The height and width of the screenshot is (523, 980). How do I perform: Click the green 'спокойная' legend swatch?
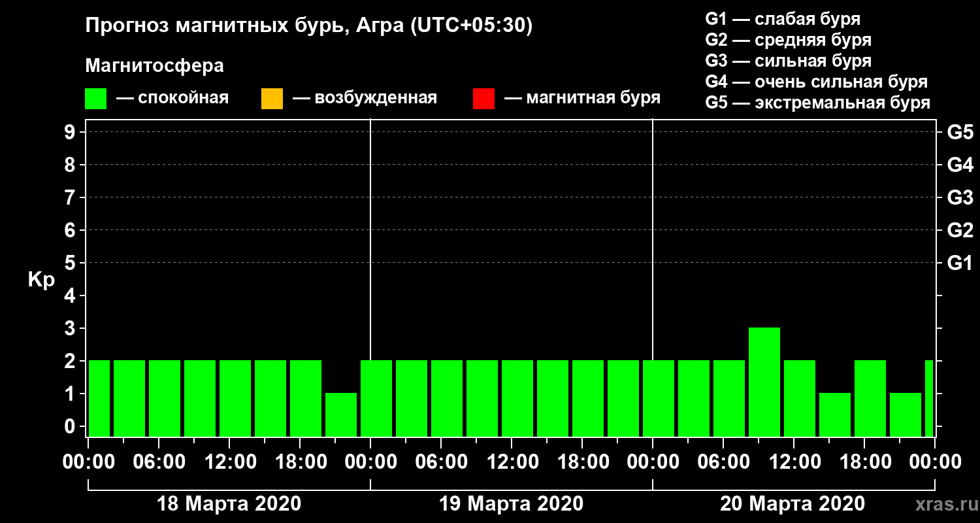click(95, 99)
